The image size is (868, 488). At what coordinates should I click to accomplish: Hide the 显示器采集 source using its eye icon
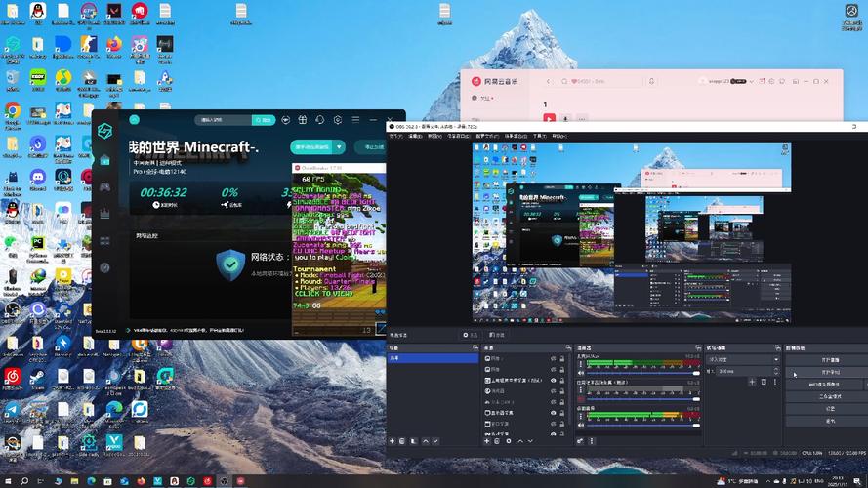click(x=553, y=413)
